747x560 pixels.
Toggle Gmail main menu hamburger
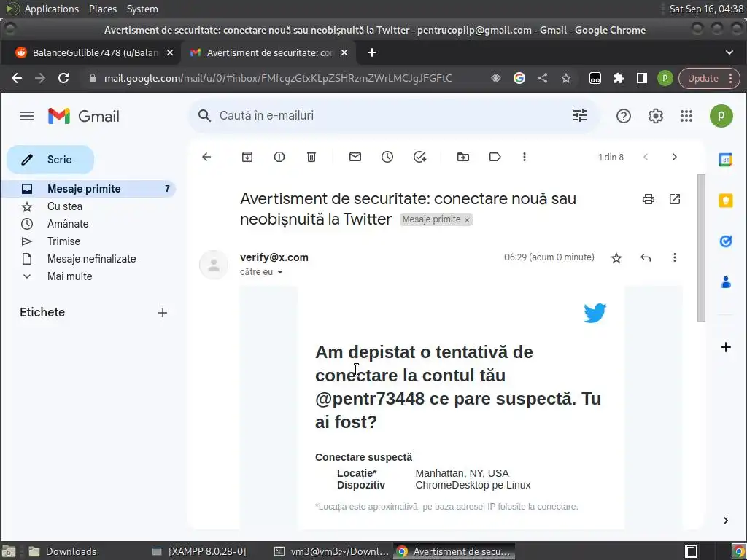pos(27,116)
